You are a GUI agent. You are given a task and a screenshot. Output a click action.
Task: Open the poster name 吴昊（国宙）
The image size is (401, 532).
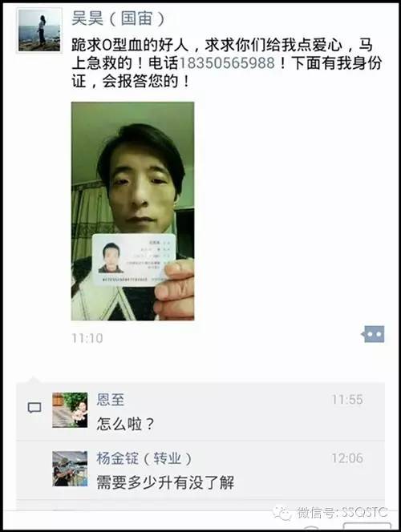click(x=118, y=18)
